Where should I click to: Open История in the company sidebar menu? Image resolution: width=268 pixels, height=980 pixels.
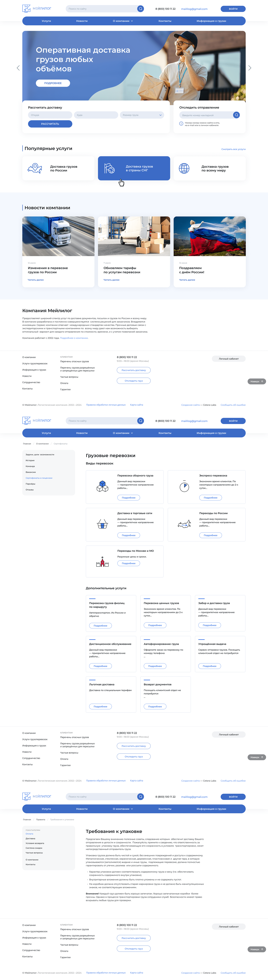click(x=30, y=460)
